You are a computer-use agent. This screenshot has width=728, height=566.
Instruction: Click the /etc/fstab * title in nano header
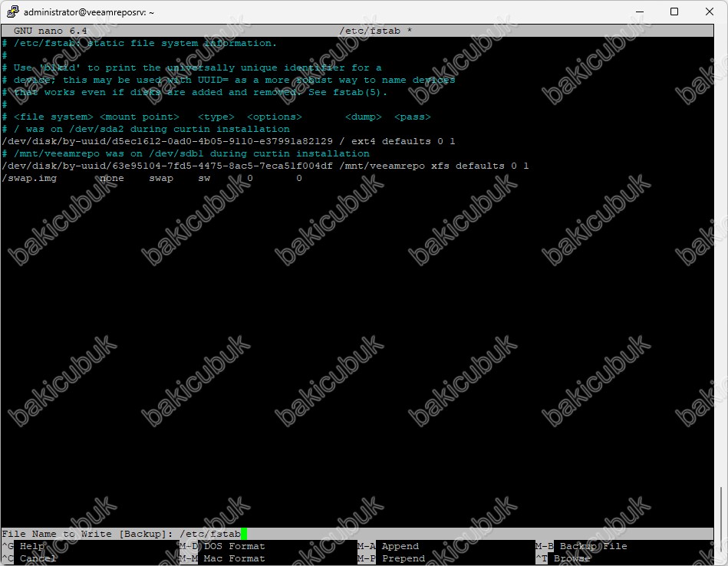376,31
